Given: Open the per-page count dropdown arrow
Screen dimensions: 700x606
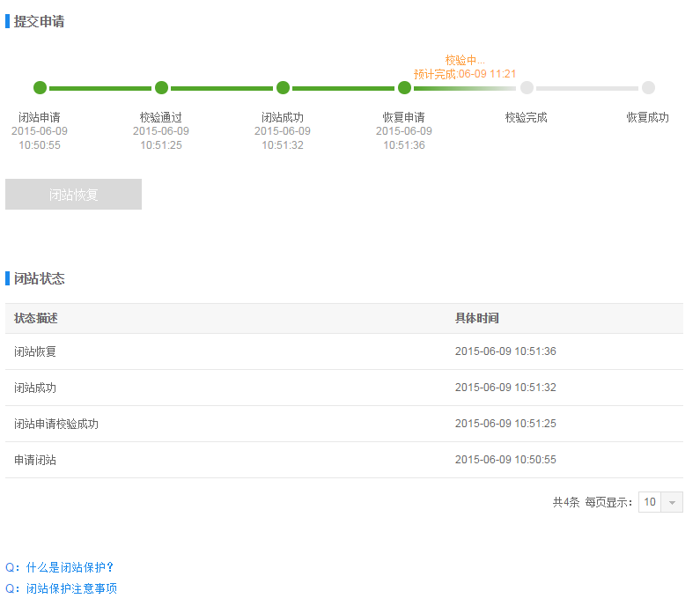Looking at the screenshot, I should [673, 502].
